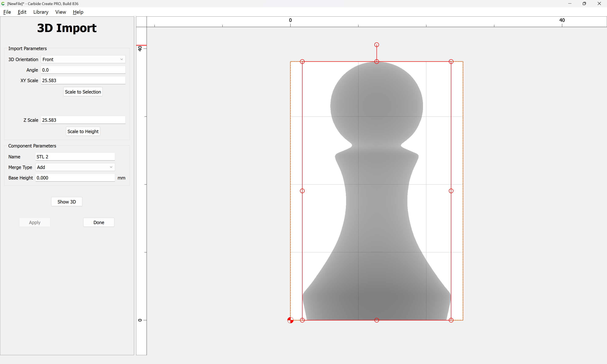This screenshot has width=607, height=364.
Task: Click the bottom-center resize handle
Action: click(376, 320)
